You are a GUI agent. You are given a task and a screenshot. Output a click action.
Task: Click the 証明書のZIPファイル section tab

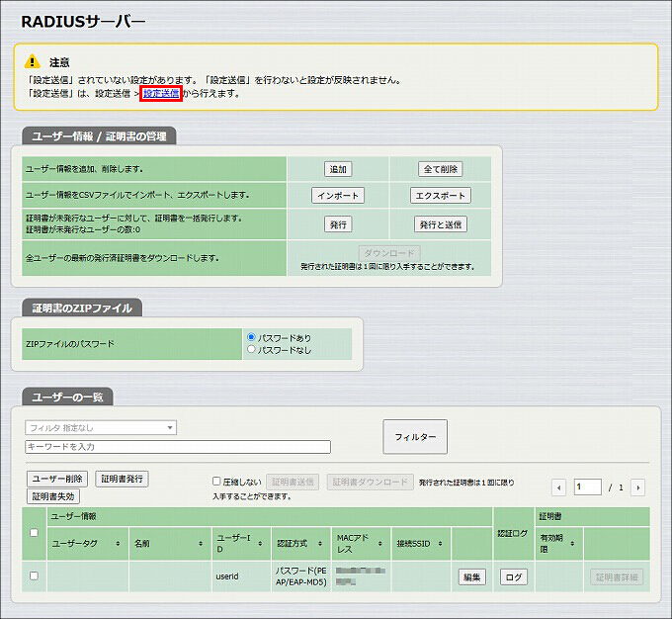click(x=82, y=308)
